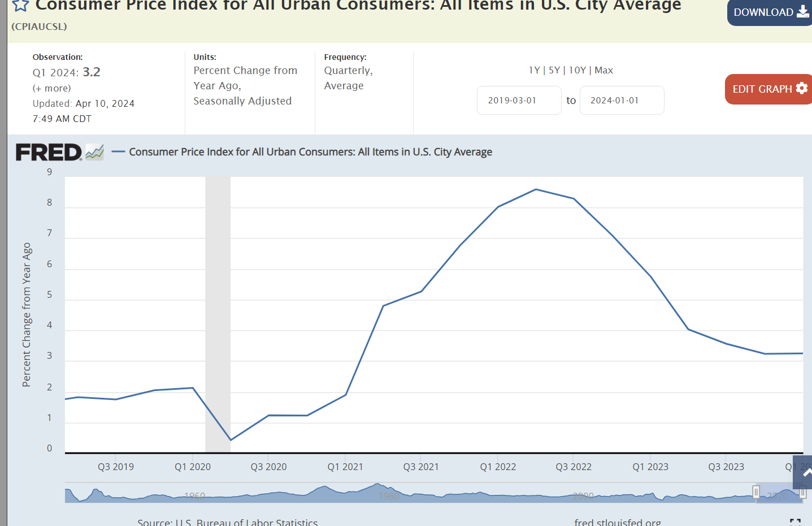Click the favorite star icon beside the title
Viewport: 812px width, 526px height.
click(x=20, y=5)
